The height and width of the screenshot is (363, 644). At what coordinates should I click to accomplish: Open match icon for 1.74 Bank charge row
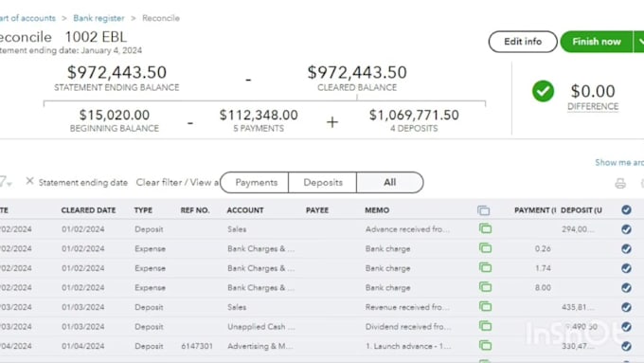tap(485, 267)
